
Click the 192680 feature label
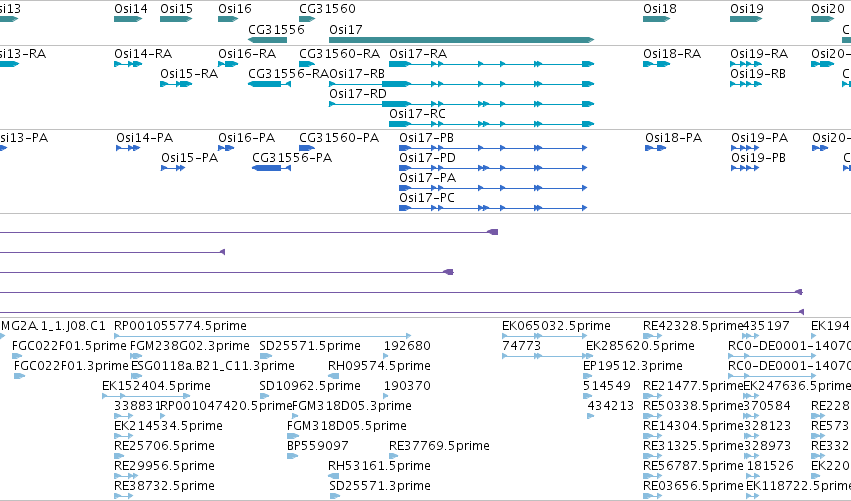pos(407,346)
